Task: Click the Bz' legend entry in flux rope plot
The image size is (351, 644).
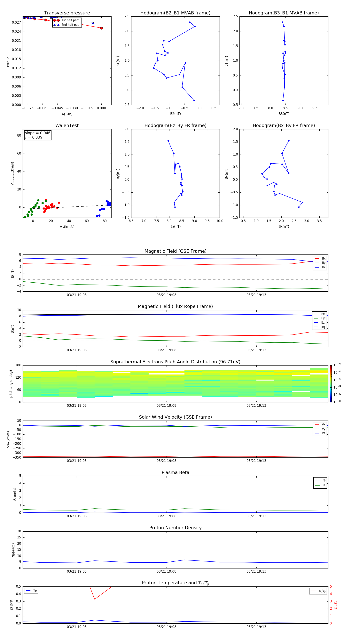Action: tap(320, 323)
